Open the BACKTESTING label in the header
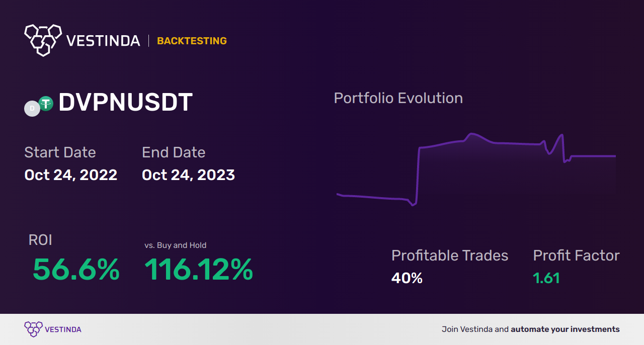Screen dimensions: 644x345 click(x=192, y=41)
